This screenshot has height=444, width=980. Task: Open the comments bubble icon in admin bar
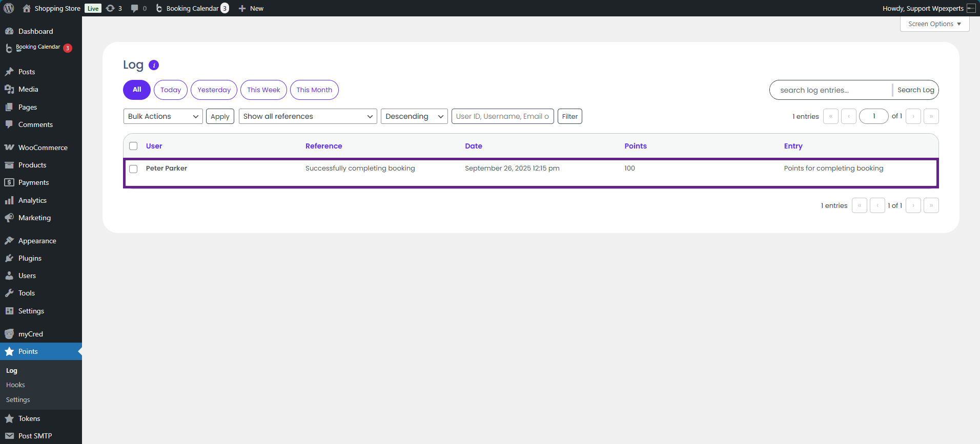(138, 8)
